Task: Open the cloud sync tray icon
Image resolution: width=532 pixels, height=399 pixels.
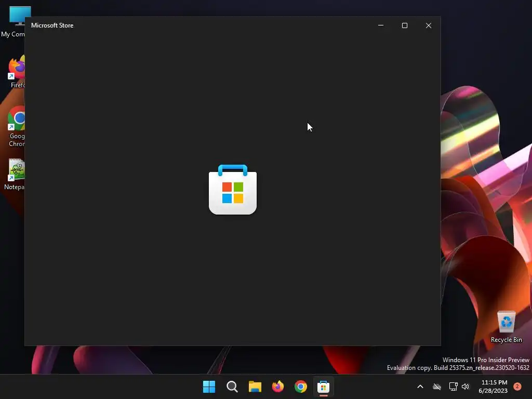Action: coord(437,387)
